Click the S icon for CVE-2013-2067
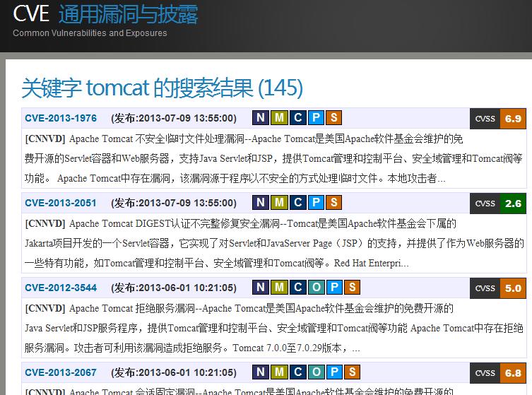 (353, 372)
